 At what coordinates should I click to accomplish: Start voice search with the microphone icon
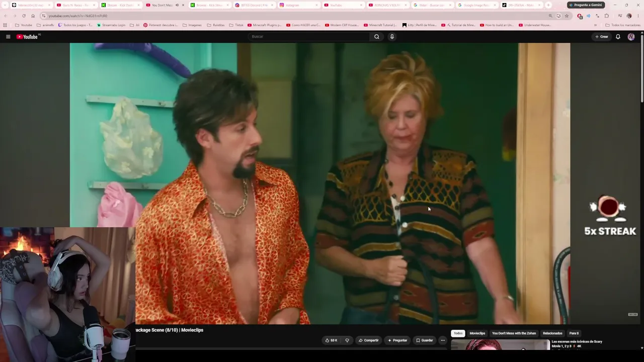pyautogui.click(x=392, y=37)
